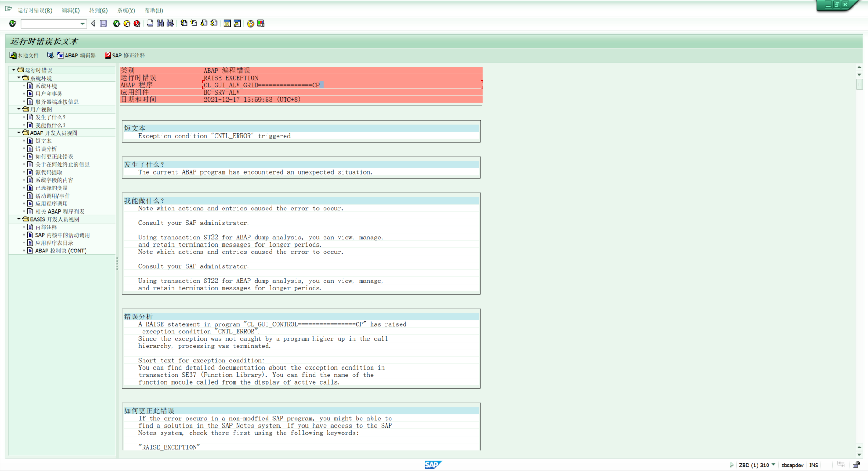Click the First Page icon
The width and height of the screenshot is (868, 471).
coord(184,24)
